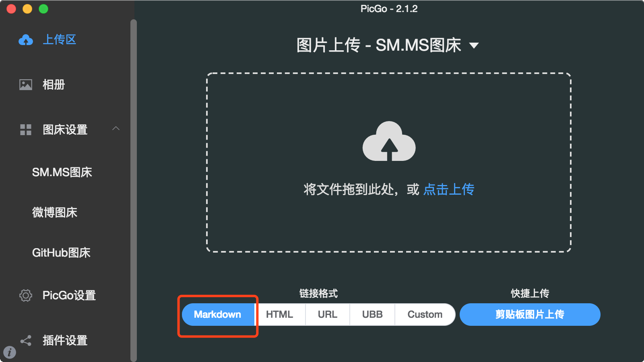The width and height of the screenshot is (644, 362).
Task: Click the plugin settings share icon
Action: pyautogui.click(x=26, y=341)
